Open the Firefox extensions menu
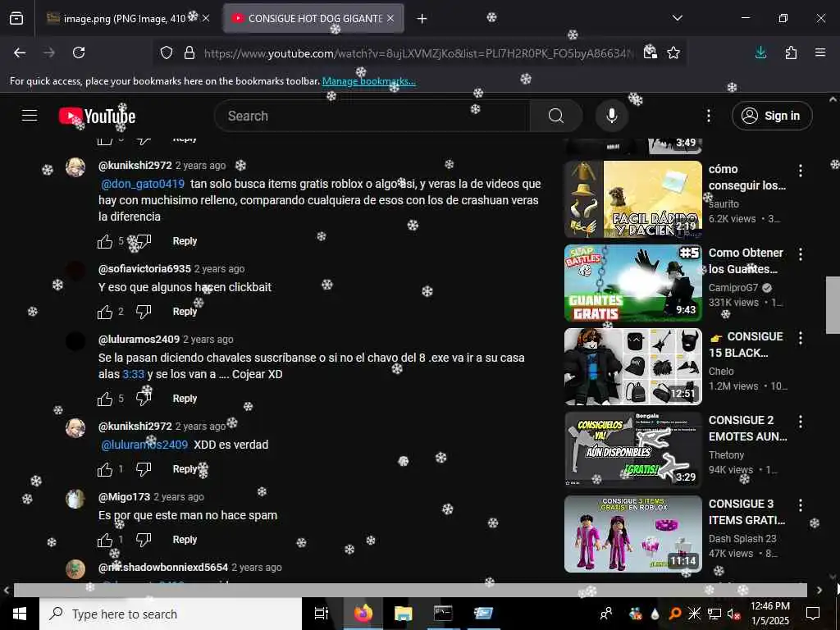840x630 pixels. pyautogui.click(x=791, y=52)
